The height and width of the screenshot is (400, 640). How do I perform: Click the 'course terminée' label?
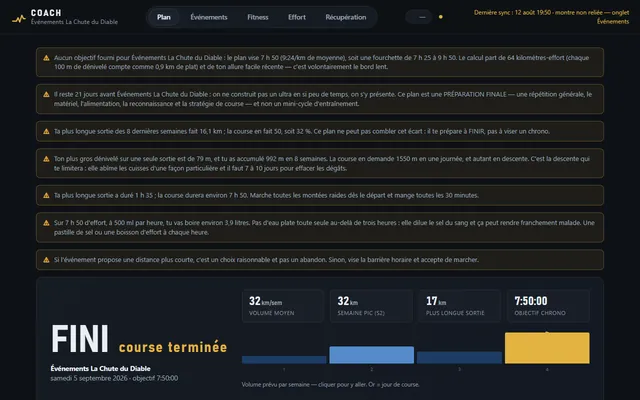[173, 347]
